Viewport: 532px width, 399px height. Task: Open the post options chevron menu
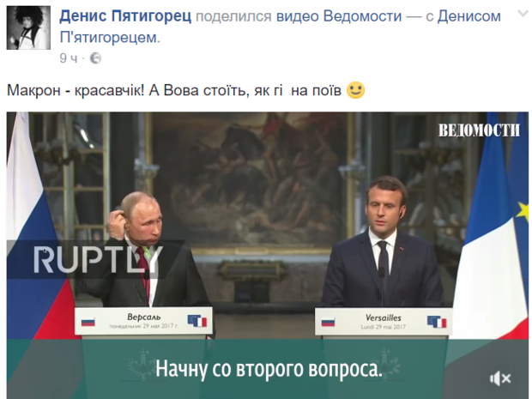(523, 14)
